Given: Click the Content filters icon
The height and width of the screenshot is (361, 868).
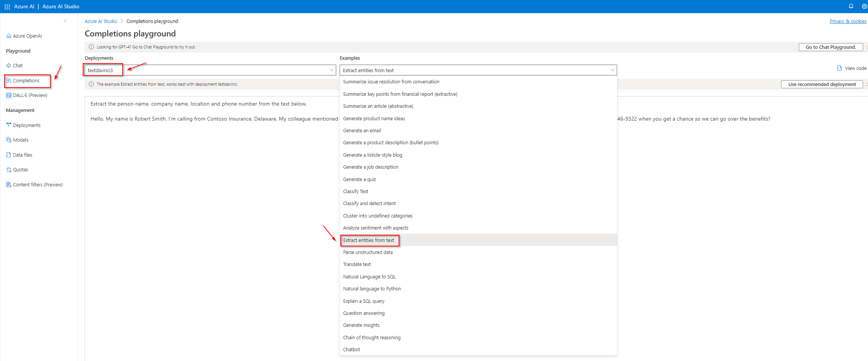Looking at the screenshot, I should coord(9,184).
